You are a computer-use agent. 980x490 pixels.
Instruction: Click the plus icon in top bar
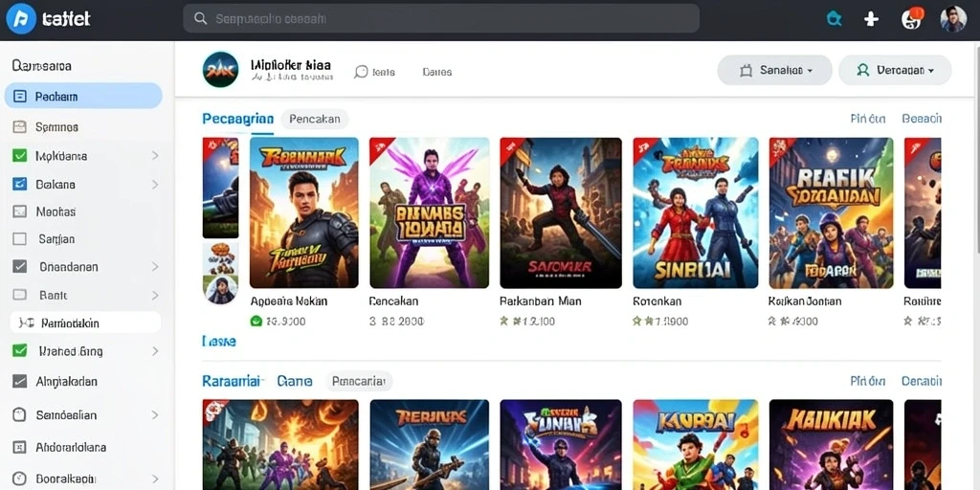click(x=871, y=19)
